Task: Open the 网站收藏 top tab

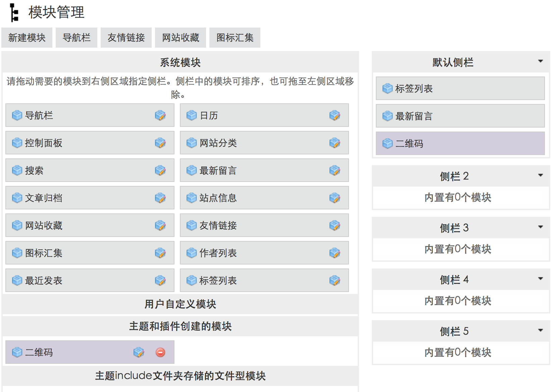Action: [181, 38]
